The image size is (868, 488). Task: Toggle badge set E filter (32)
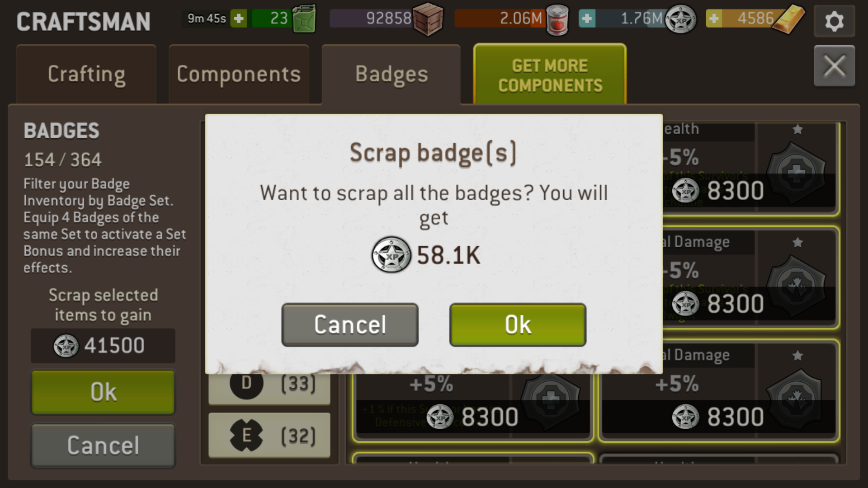(269, 436)
